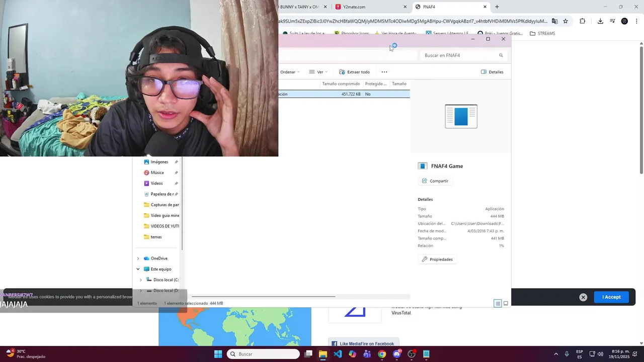Open a new browser tab
The height and width of the screenshot is (362, 644).
pos(497,7)
